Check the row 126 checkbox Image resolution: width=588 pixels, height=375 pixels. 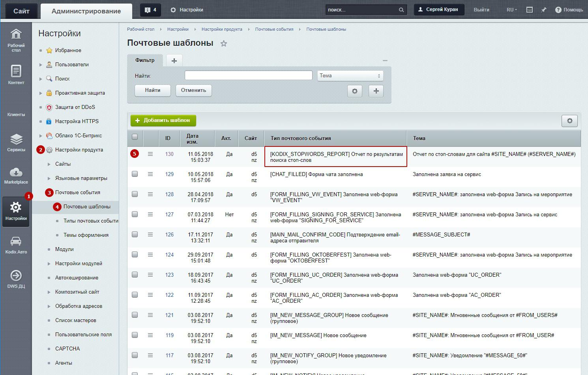pos(135,234)
